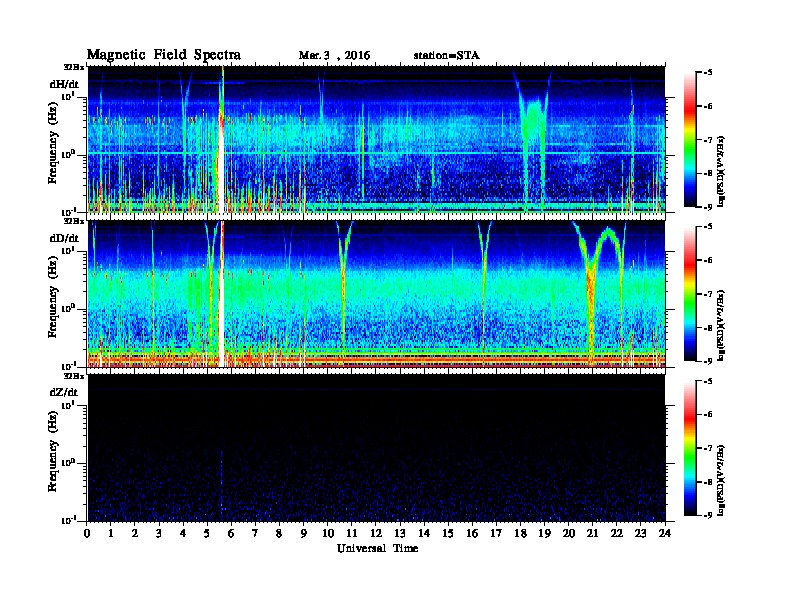Click hour tick label "23" on the time axis
This screenshot has width=792, height=612.
tap(640, 534)
